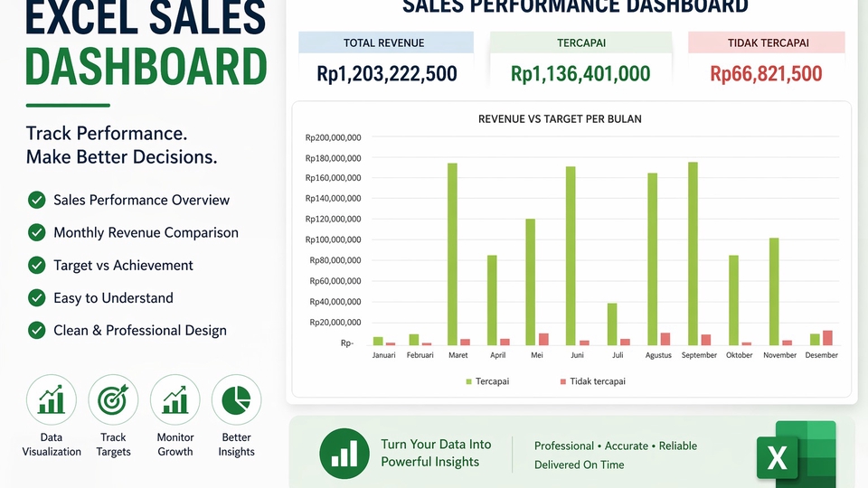Click the September green Tercapai bar
The image size is (868, 488).
[693, 254]
